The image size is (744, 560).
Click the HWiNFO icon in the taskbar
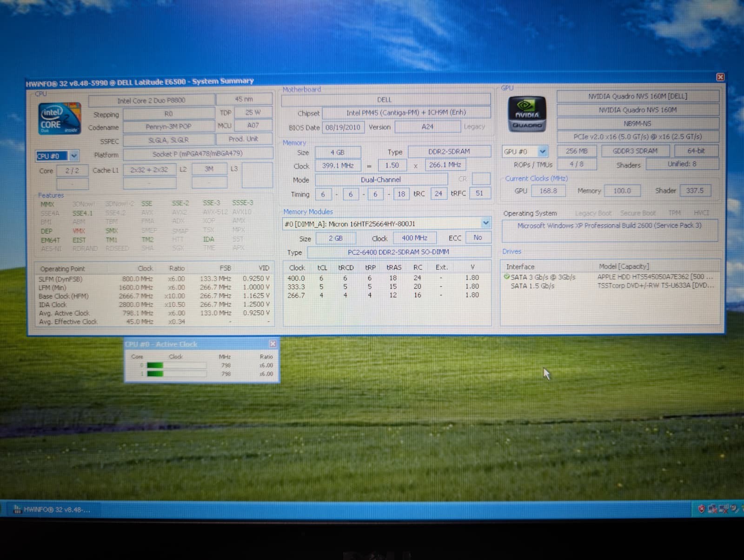click(x=17, y=509)
